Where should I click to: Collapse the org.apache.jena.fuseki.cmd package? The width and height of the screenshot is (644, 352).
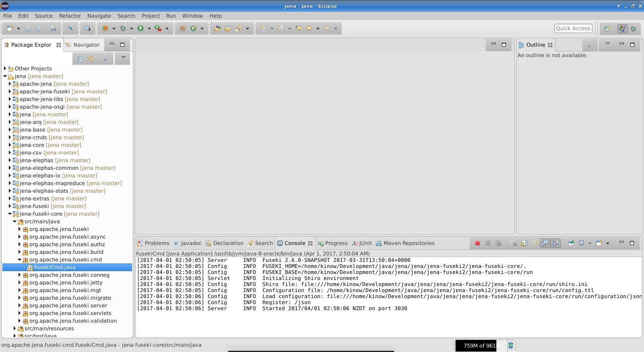(19, 260)
